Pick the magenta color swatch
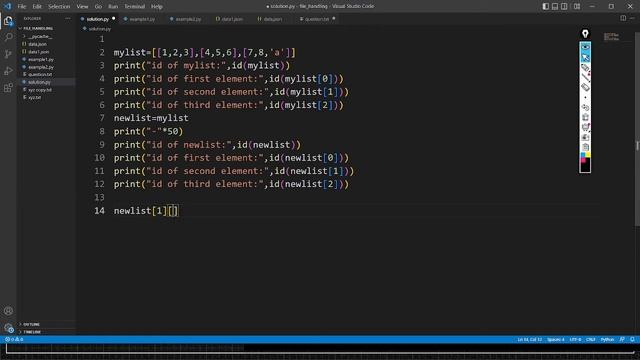Image resolution: width=640 pixels, height=360 pixels. pos(583,160)
